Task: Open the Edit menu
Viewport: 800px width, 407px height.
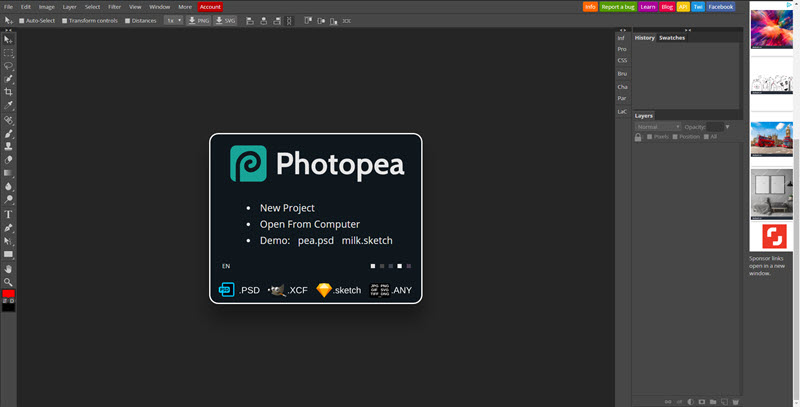Action: 26,7
